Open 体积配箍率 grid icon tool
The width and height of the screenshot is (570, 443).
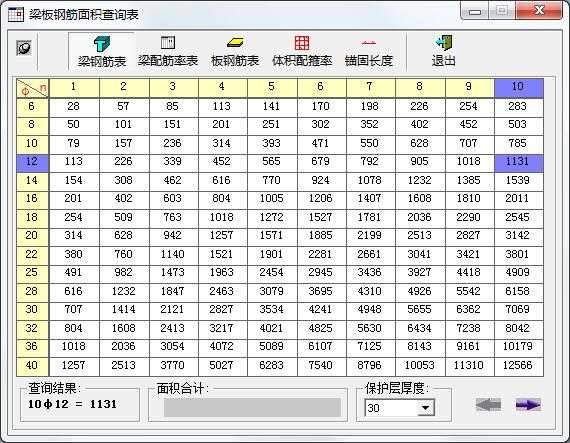pos(302,52)
